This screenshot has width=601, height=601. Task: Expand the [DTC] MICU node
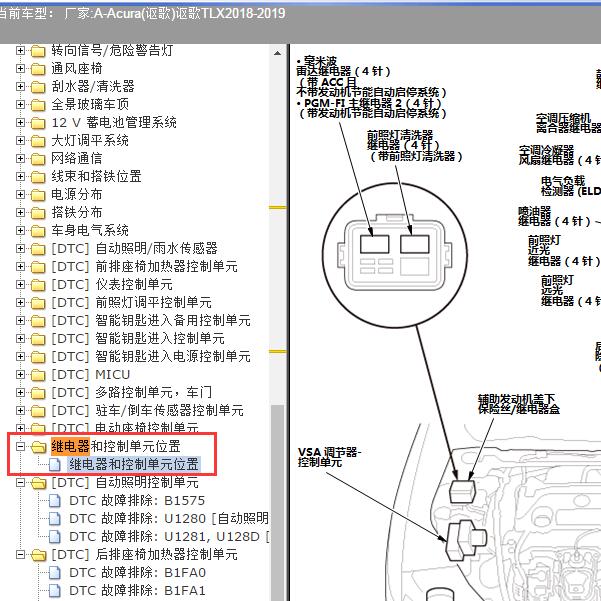point(20,374)
